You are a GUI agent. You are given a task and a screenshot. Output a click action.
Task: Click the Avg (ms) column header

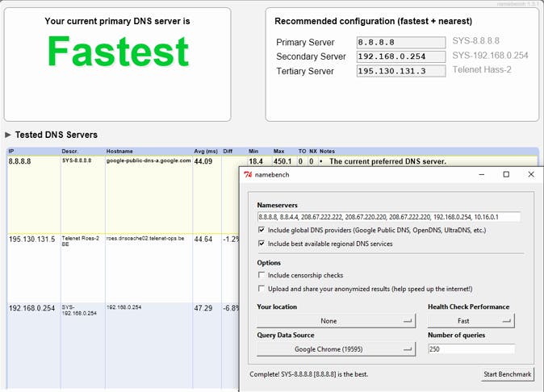point(206,152)
